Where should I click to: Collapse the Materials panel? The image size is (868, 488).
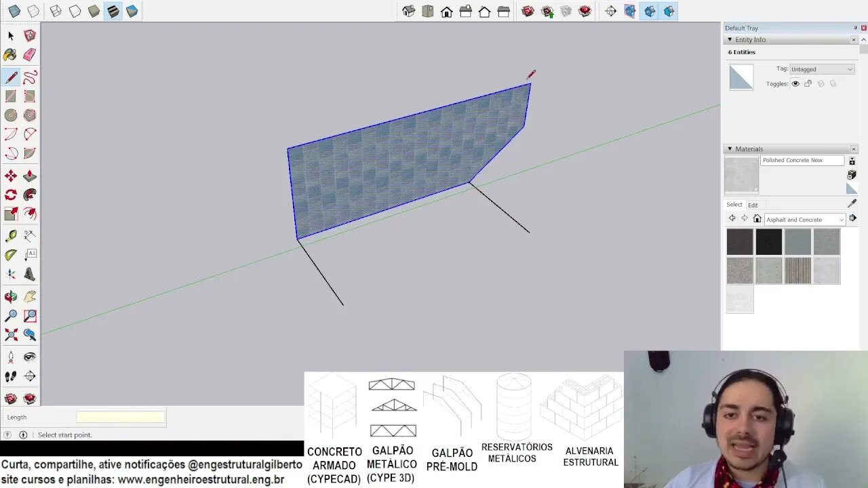pos(730,148)
